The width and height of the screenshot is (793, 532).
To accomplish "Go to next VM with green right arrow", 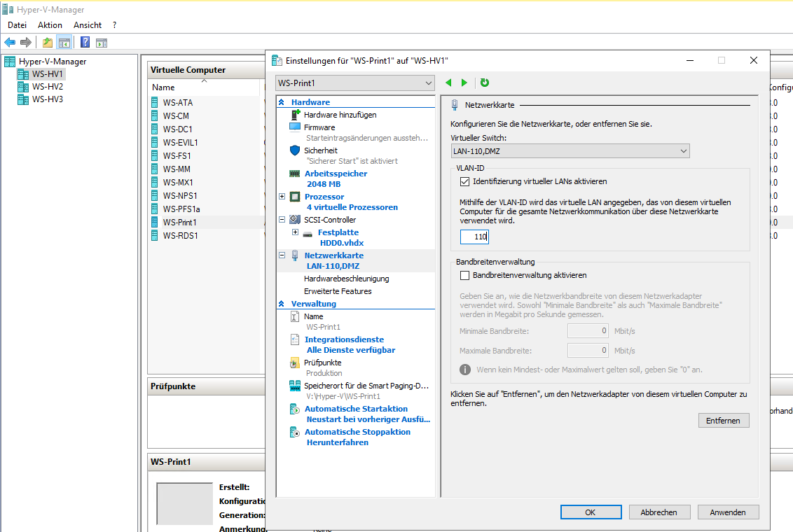I will coord(464,83).
